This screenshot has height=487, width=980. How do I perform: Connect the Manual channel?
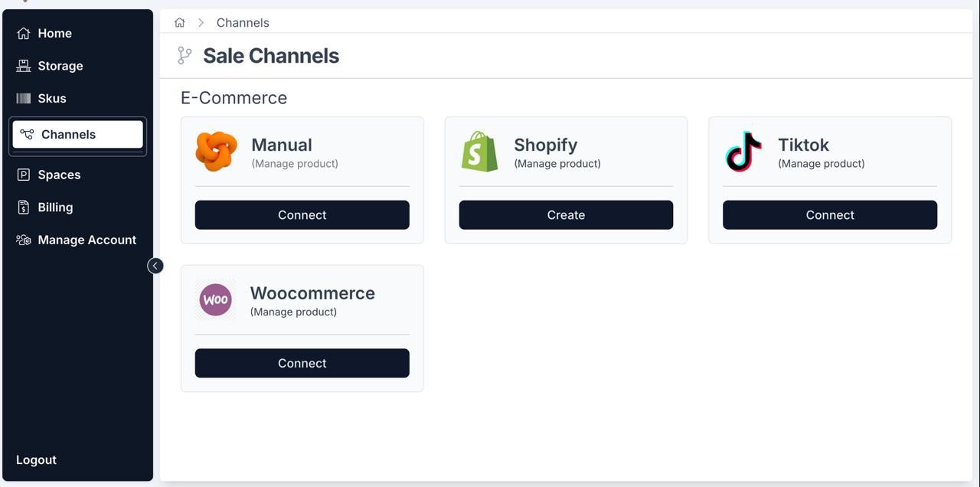pyautogui.click(x=302, y=215)
